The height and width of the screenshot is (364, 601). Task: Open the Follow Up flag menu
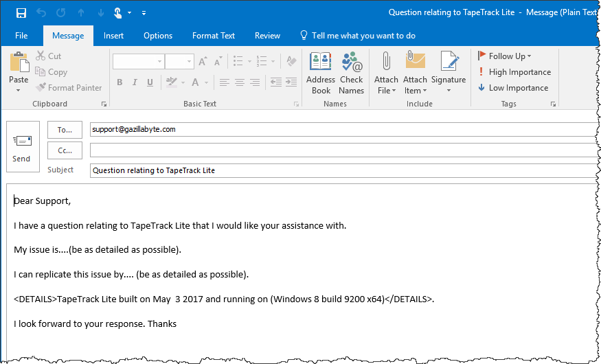click(x=504, y=56)
